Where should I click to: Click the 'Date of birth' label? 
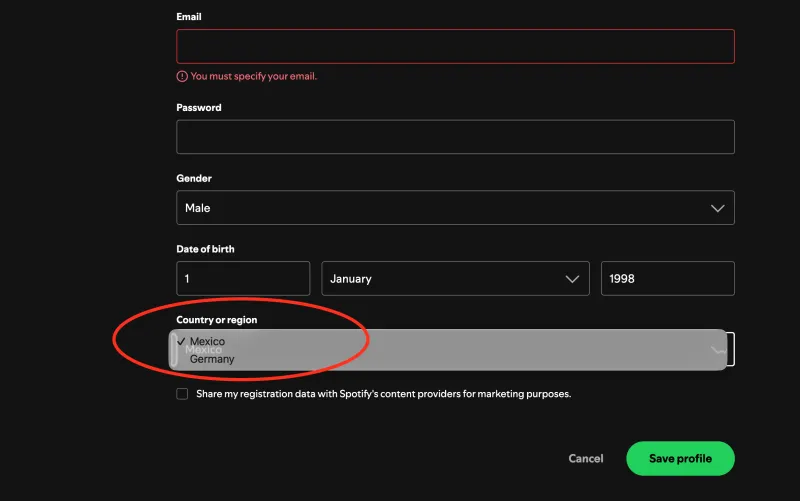(206, 249)
